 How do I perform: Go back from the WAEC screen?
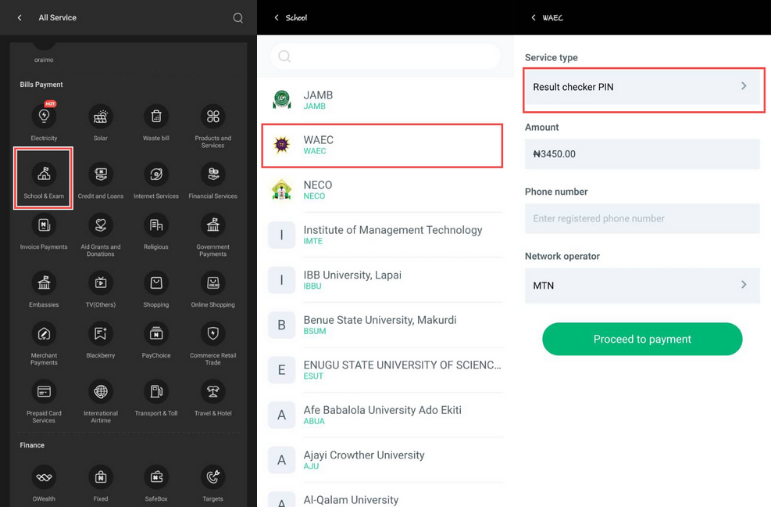click(533, 17)
